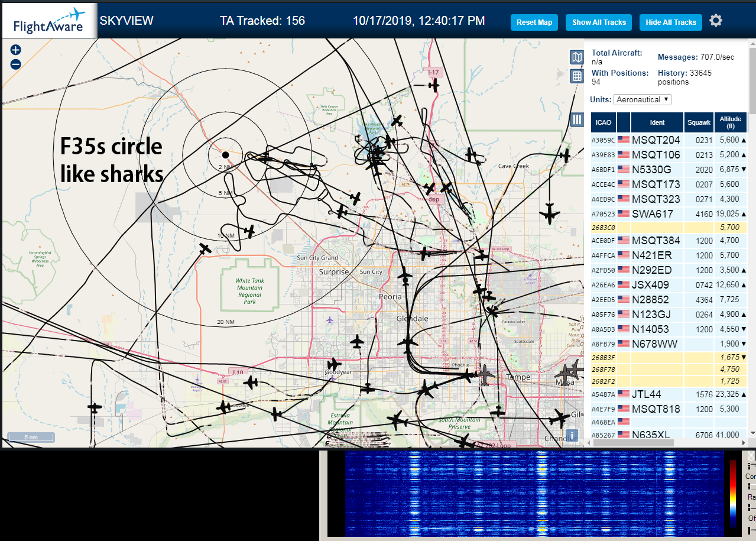Image resolution: width=756 pixels, height=541 pixels.
Task: Select the yellow 268F78 row
Action: coord(669,369)
